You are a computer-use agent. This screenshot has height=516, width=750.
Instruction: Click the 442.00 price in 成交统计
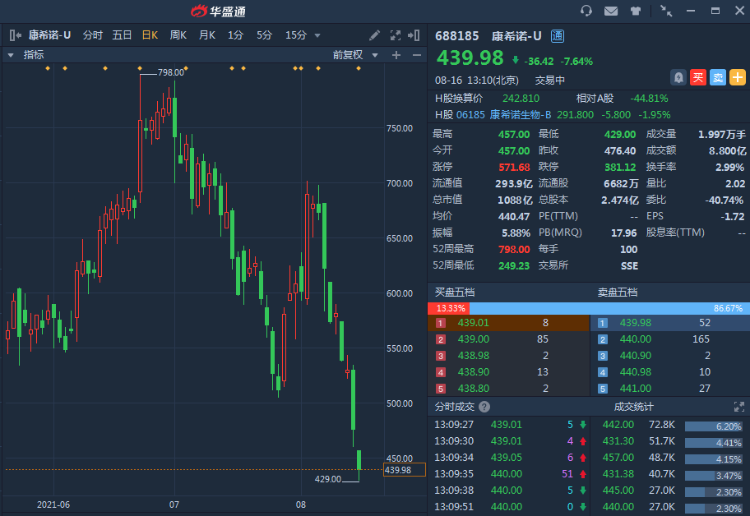[618, 425]
